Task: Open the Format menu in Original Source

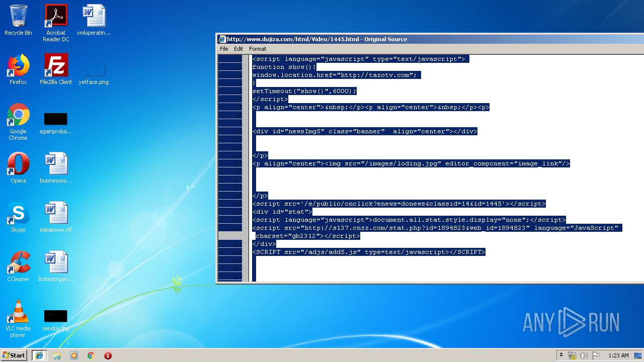Action: click(258, 49)
